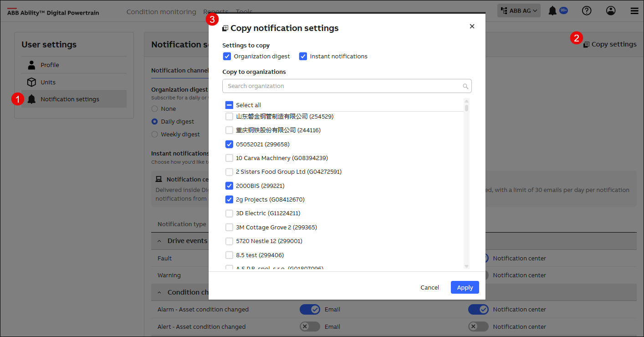The image size is (644, 337).
Task: Open the help question mark icon
Action: coord(587,11)
